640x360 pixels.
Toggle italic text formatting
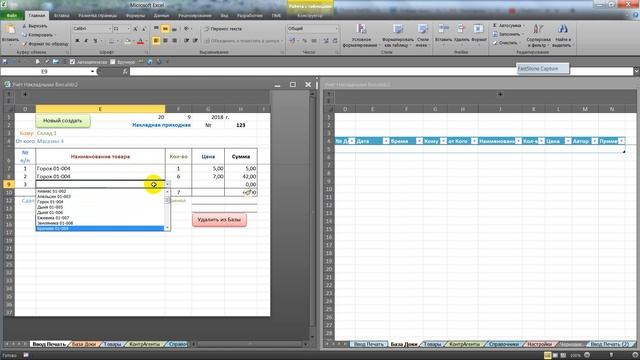coord(86,41)
